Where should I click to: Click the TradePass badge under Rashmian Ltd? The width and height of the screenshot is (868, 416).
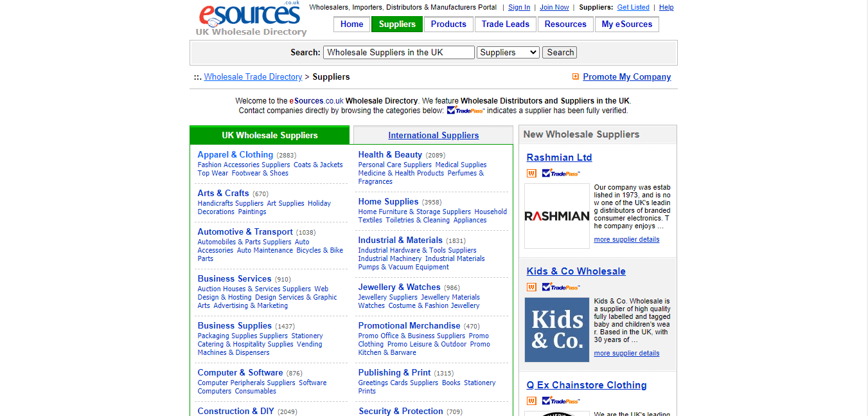point(561,173)
